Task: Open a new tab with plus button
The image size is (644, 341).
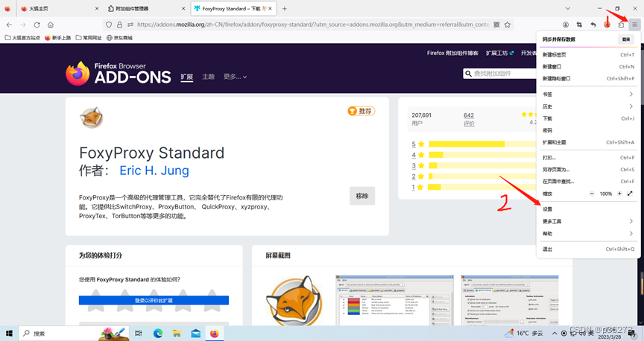Action: click(x=284, y=8)
